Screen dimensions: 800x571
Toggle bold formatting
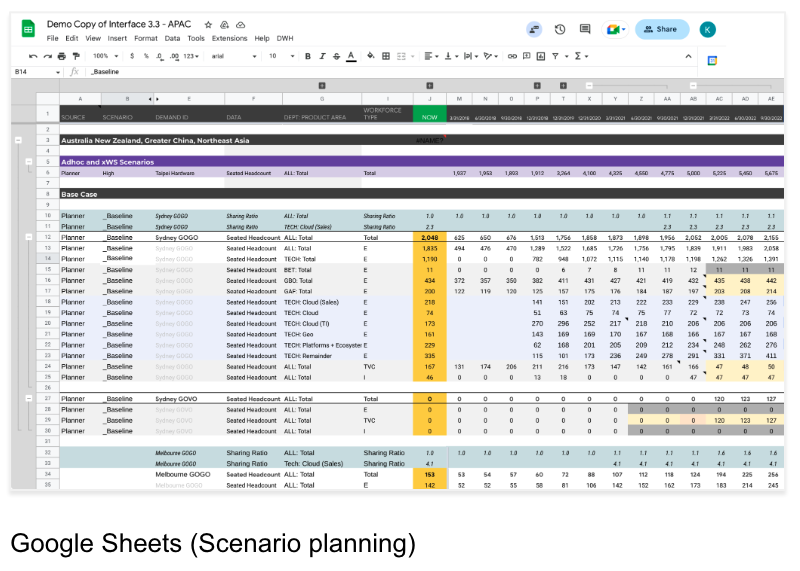pyautogui.click(x=308, y=56)
